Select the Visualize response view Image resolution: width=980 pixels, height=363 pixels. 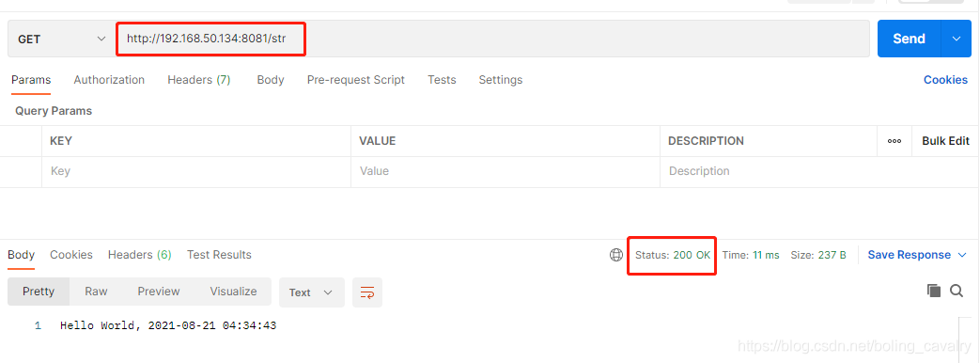point(233,291)
